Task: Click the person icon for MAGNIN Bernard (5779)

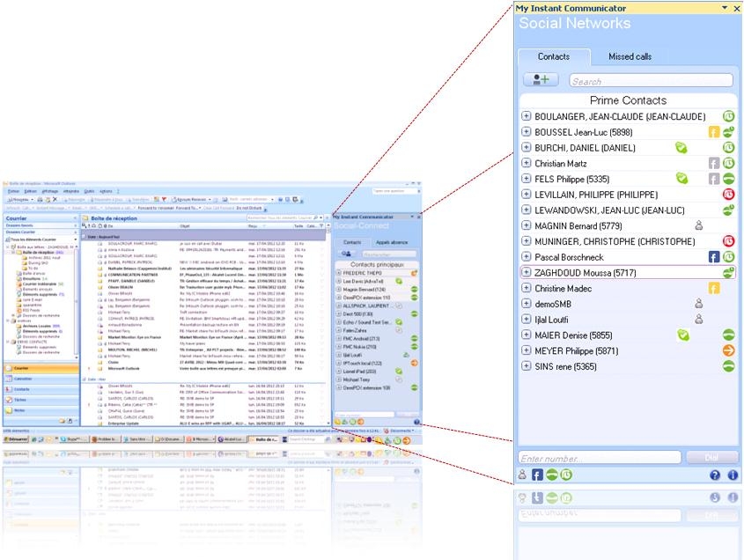Action: (x=699, y=225)
